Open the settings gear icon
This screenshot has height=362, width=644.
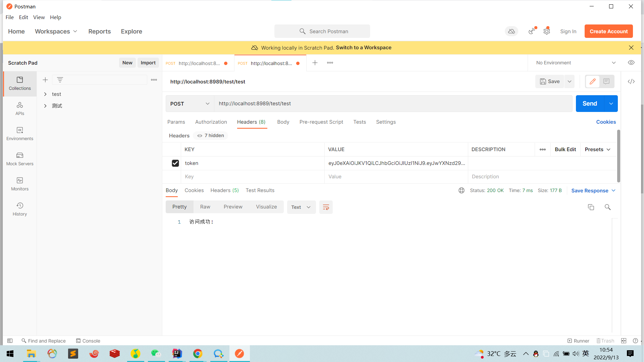tap(546, 31)
